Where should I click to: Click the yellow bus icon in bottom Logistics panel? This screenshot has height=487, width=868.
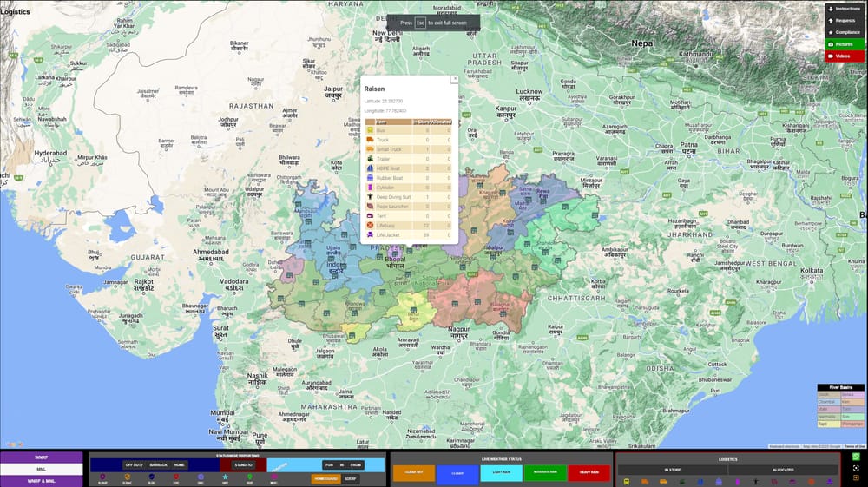[627, 482]
